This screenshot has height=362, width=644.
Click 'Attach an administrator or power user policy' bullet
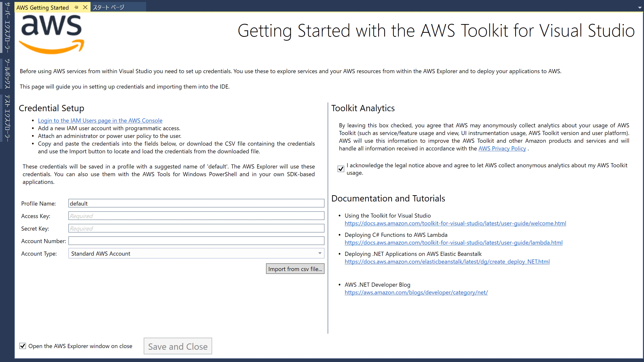110,136
